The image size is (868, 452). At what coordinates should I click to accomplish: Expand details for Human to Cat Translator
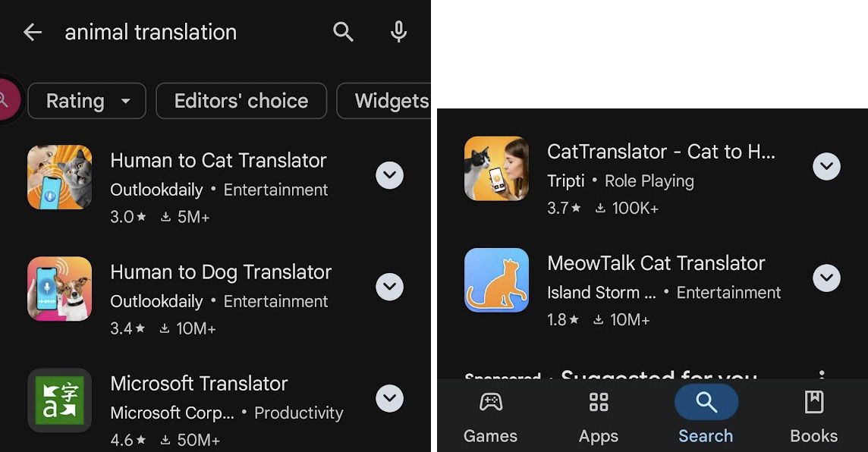coord(389,175)
